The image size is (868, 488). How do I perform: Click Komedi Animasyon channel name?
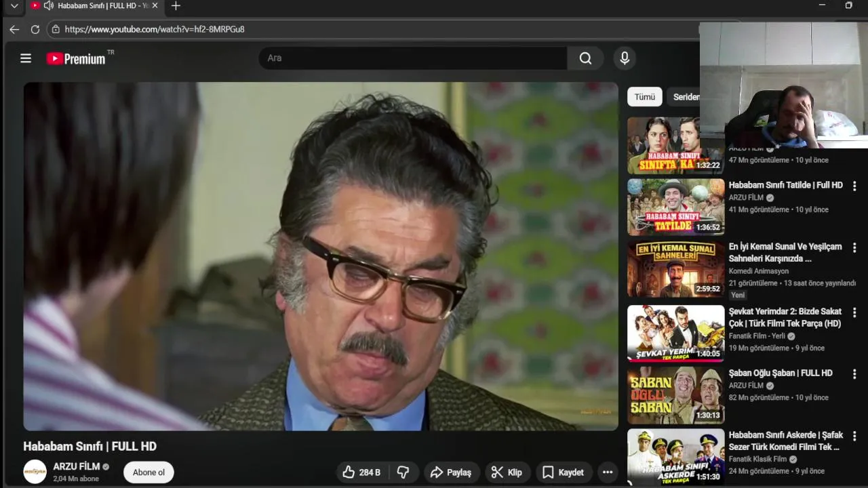[x=759, y=271]
